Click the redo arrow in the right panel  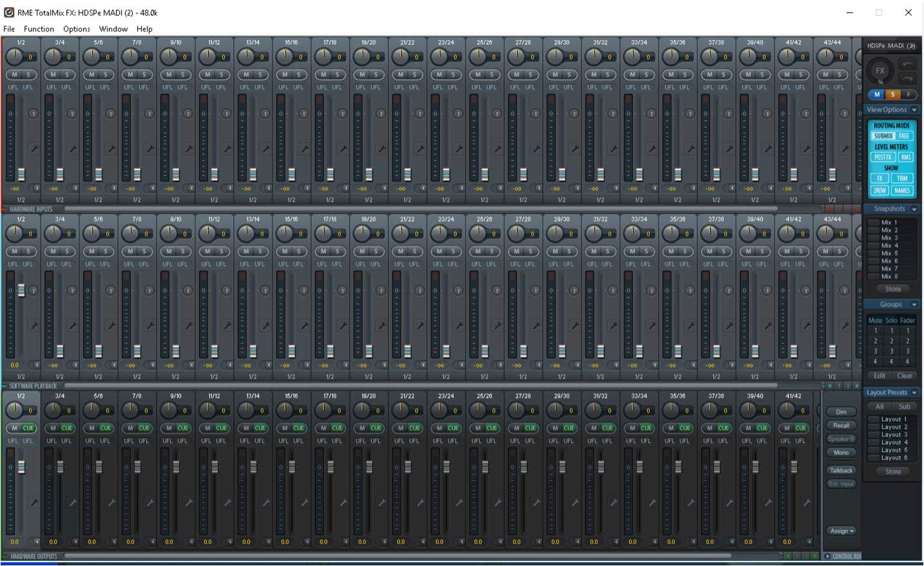[907, 79]
